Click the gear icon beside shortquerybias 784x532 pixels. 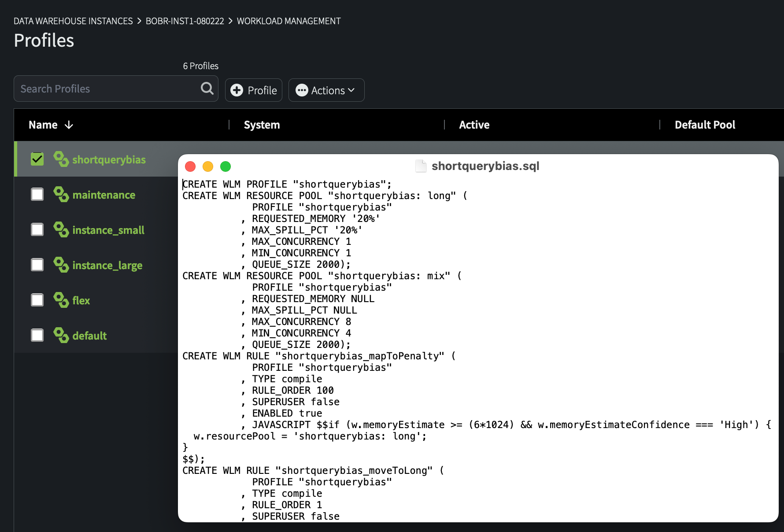pos(61,159)
